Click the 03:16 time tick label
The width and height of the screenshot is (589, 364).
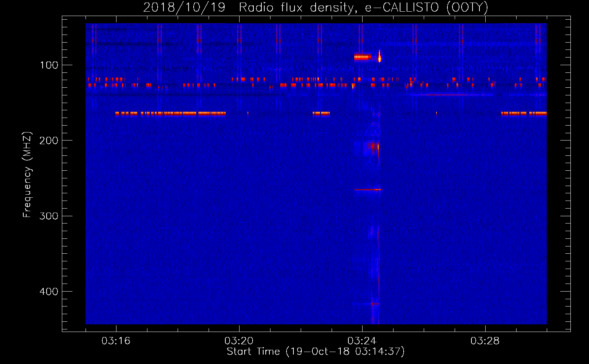116,341
